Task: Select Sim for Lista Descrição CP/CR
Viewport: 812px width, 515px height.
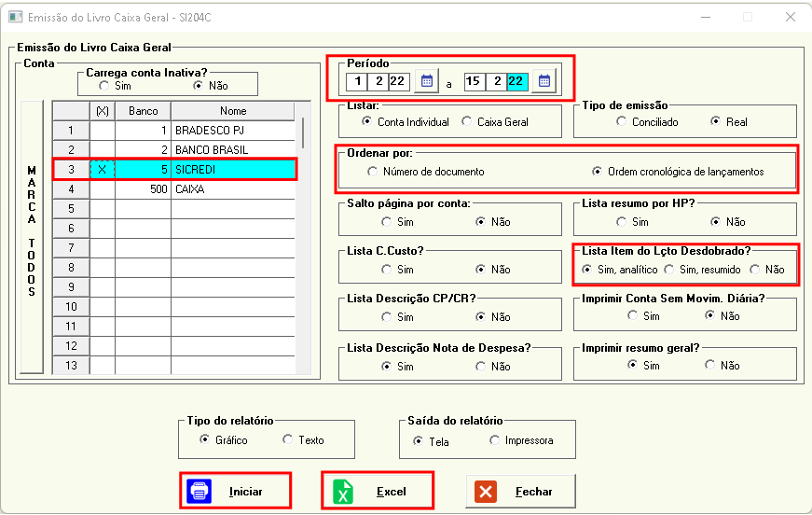Action: click(386, 317)
